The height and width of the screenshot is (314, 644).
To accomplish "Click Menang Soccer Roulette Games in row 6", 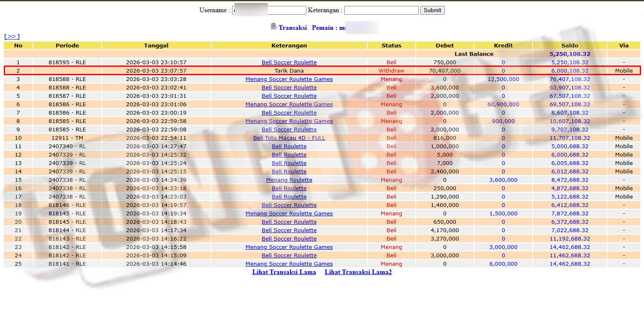I will tap(289, 104).
